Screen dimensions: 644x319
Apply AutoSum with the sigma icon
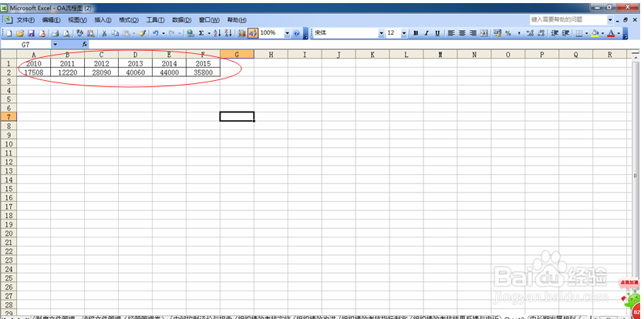[x=201, y=33]
